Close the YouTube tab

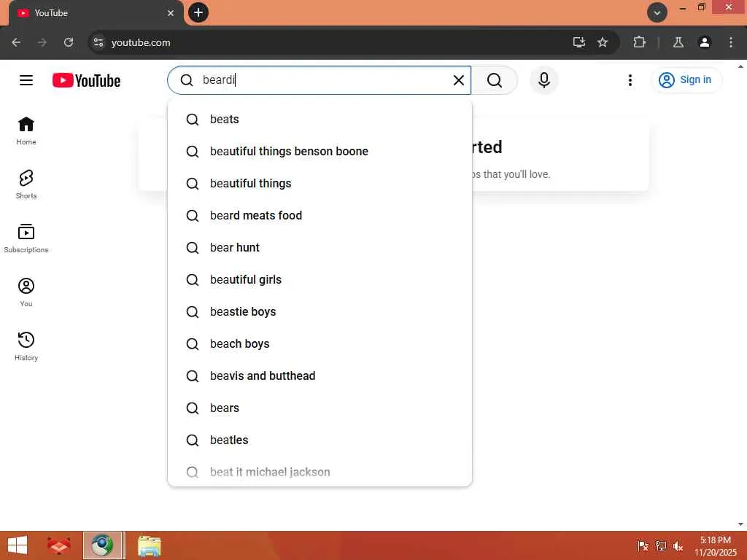171,13
